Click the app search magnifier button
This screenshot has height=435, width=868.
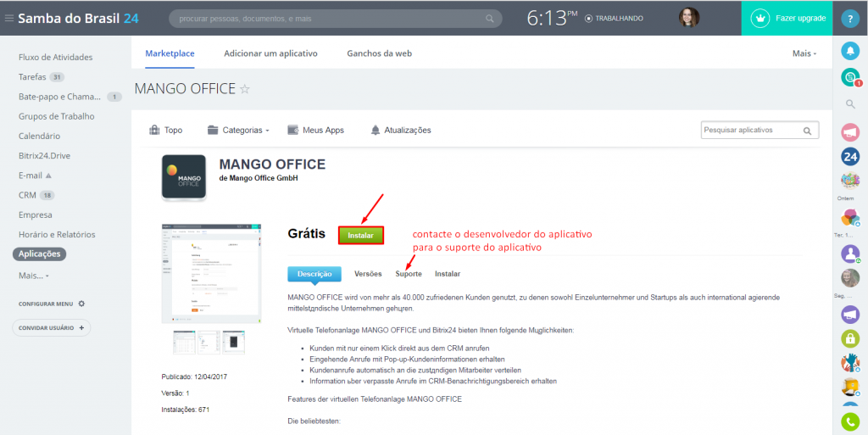808,131
